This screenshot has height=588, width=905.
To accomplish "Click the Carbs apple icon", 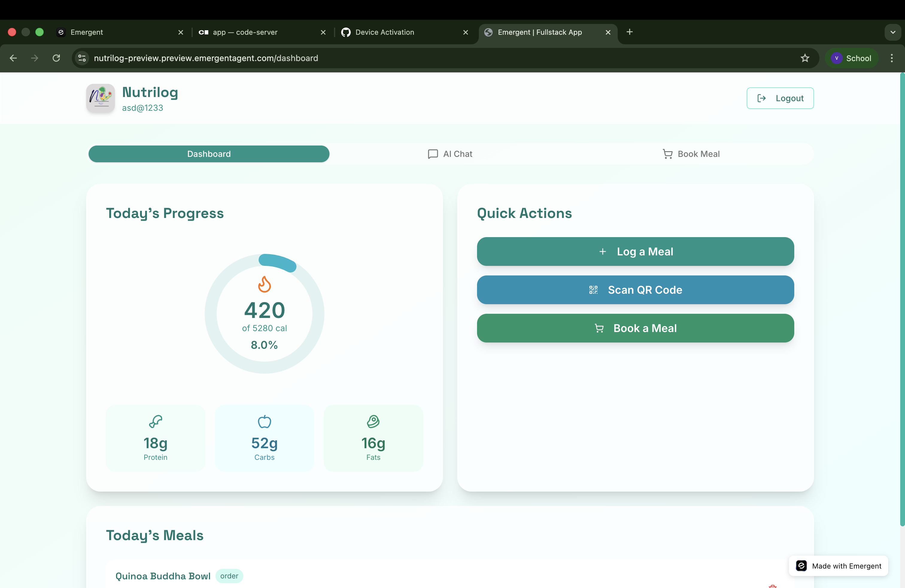I will [x=264, y=422].
